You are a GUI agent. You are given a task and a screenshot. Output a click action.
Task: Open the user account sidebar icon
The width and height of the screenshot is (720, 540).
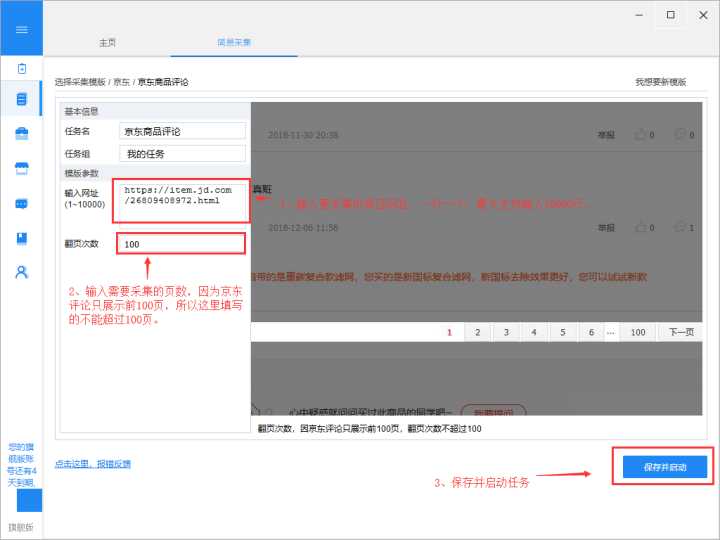point(22,272)
